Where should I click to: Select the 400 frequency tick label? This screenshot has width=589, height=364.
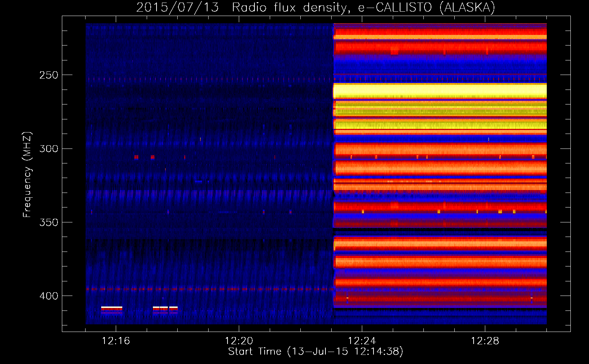[x=49, y=296]
